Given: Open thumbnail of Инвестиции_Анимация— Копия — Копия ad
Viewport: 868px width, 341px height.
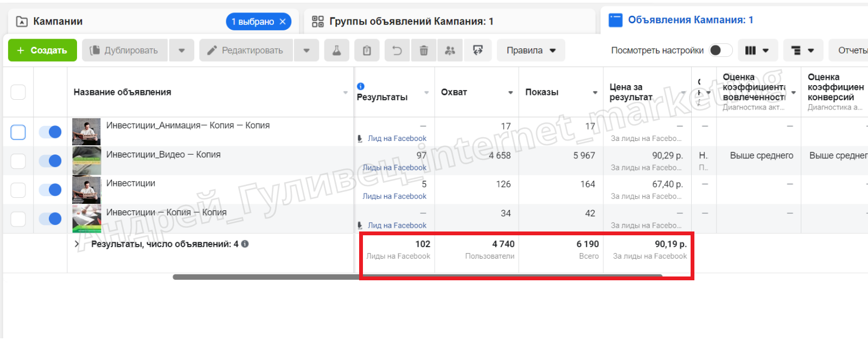Looking at the screenshot, I should tap(86, 132).
